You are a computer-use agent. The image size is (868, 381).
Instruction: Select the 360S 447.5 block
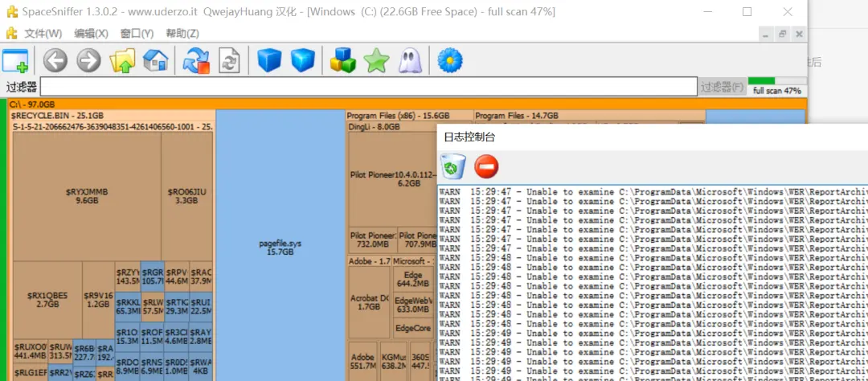pos(421,361)
